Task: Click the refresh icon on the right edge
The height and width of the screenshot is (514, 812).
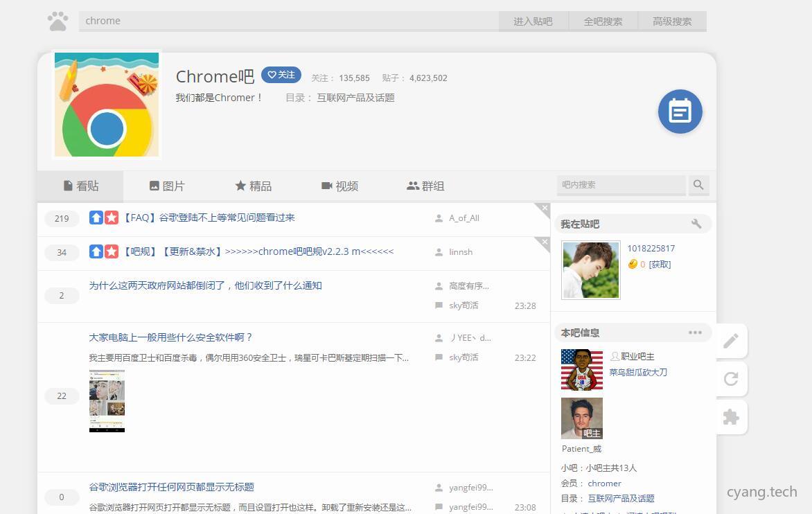Action: 731,379
